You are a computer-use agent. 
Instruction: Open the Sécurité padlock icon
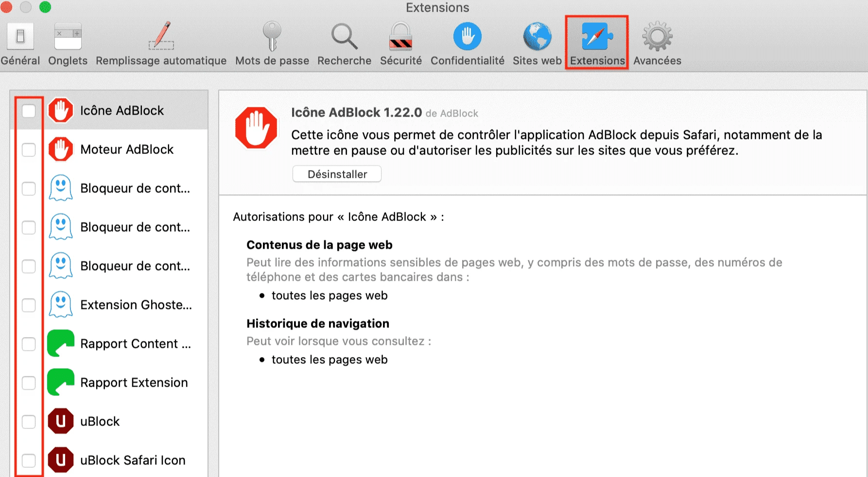401,37
